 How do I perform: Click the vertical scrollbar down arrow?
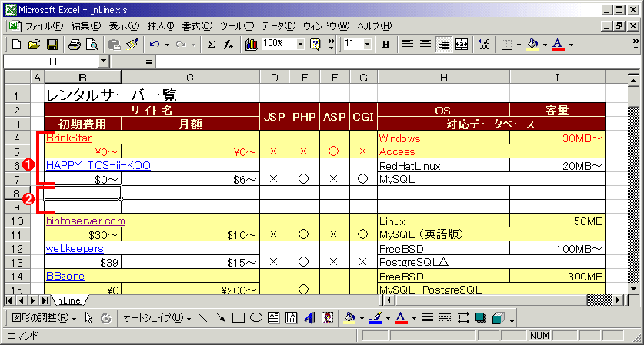pyautogui.click(x=633, y=288)
